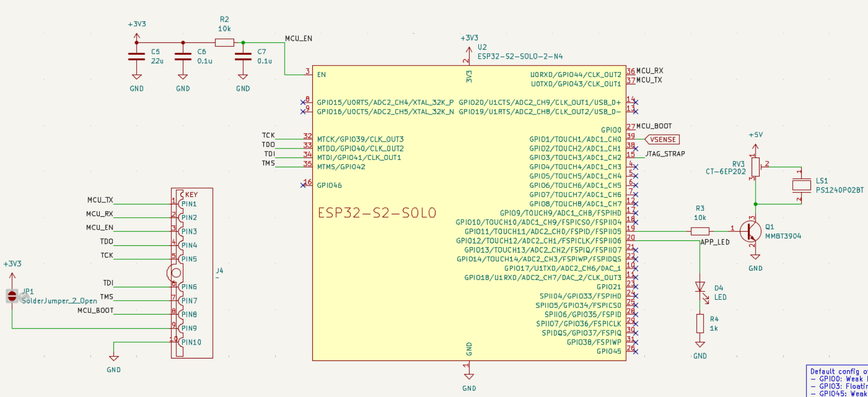The image size is (868, 397).
Task: Click the ESP32-S2-SOLO-2-N4 value text
Action: pos(520,56)
